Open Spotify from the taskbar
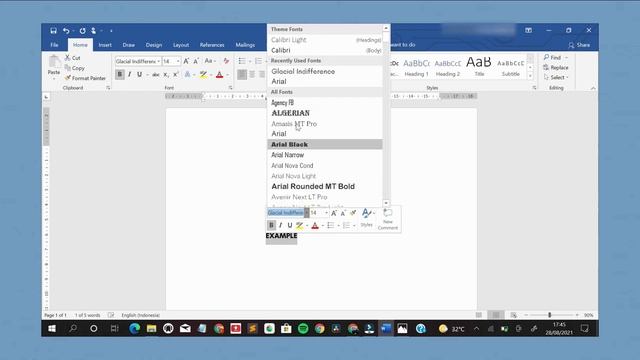 pos(303,329)
